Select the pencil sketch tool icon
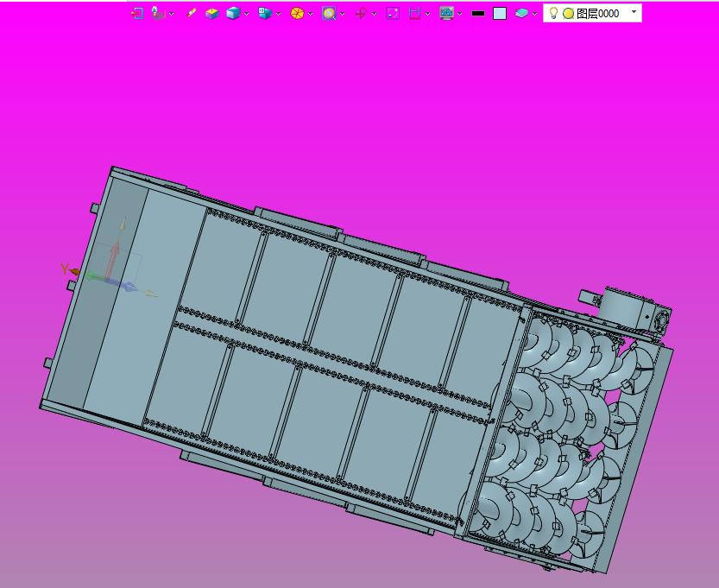The image size is (719, 588). coord(192,13)
